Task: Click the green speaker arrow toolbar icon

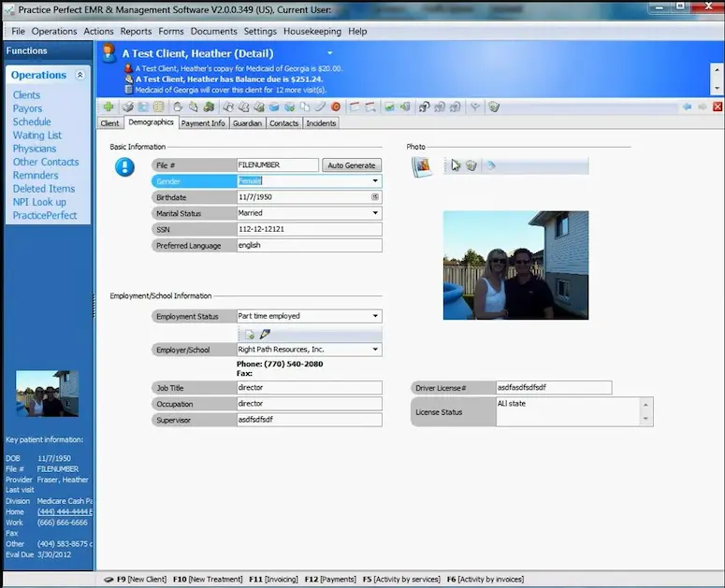Action: coord(405,108)
